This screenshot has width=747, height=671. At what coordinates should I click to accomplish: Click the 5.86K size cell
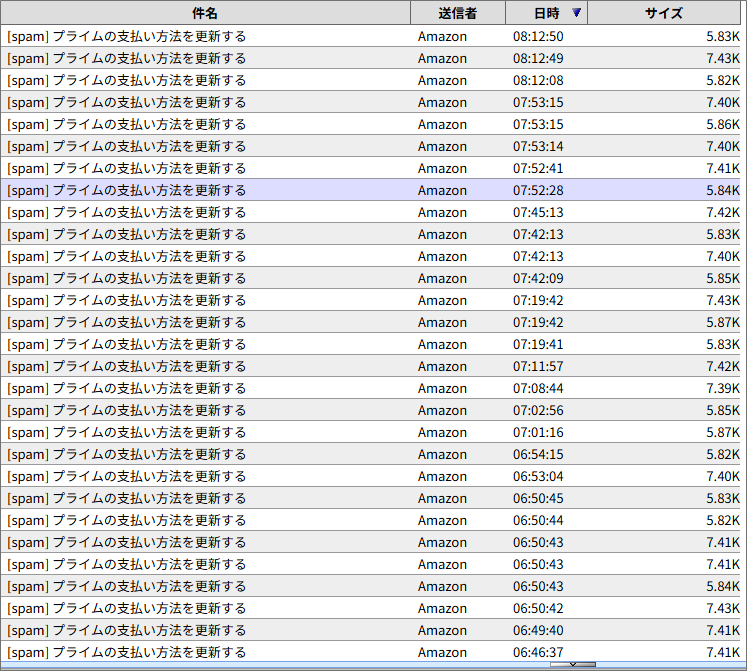click(x=723, y=124)
